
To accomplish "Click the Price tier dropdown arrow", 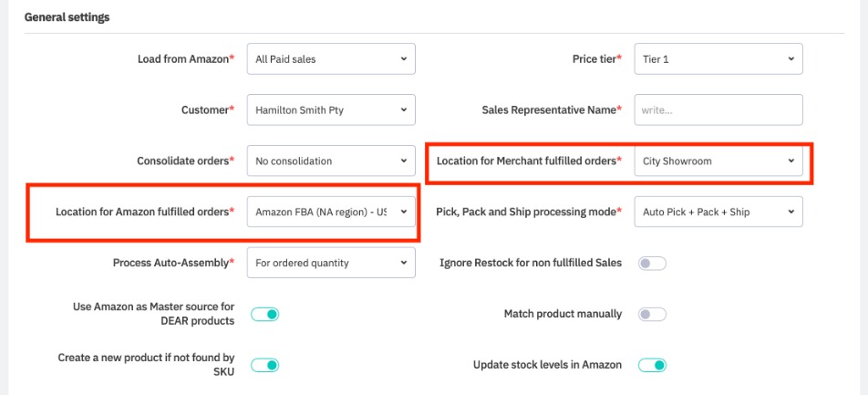I will pos(790,59).
